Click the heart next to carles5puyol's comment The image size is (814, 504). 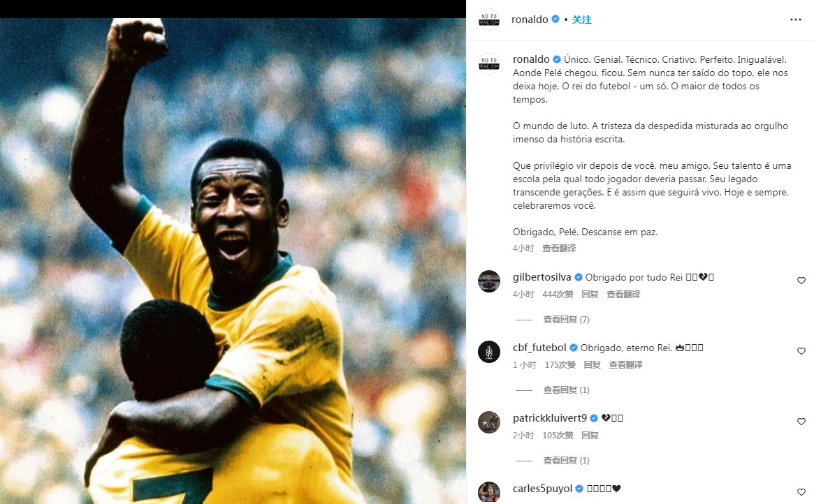[801, 492]
